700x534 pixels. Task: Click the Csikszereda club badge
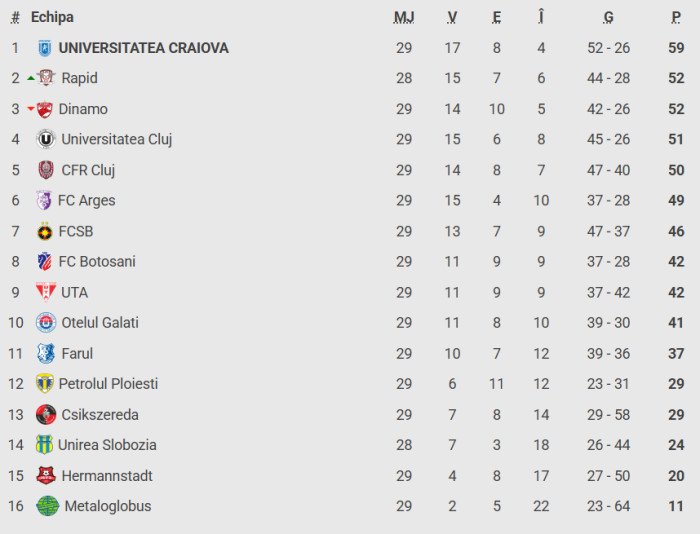45,415
